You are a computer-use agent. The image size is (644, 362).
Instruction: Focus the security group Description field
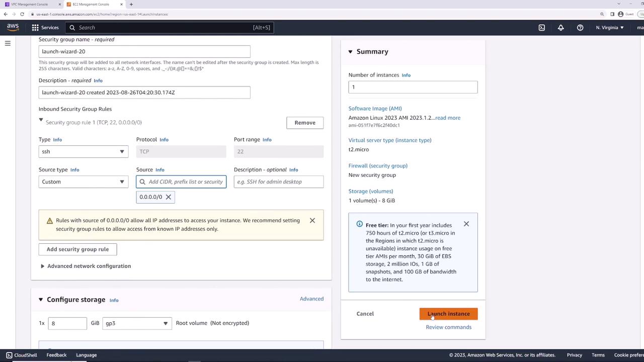pyautogui.click(x=144, y=93)
